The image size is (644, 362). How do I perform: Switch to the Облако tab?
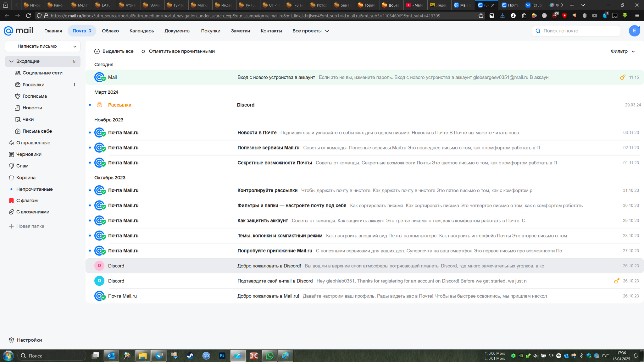point(110,31)
